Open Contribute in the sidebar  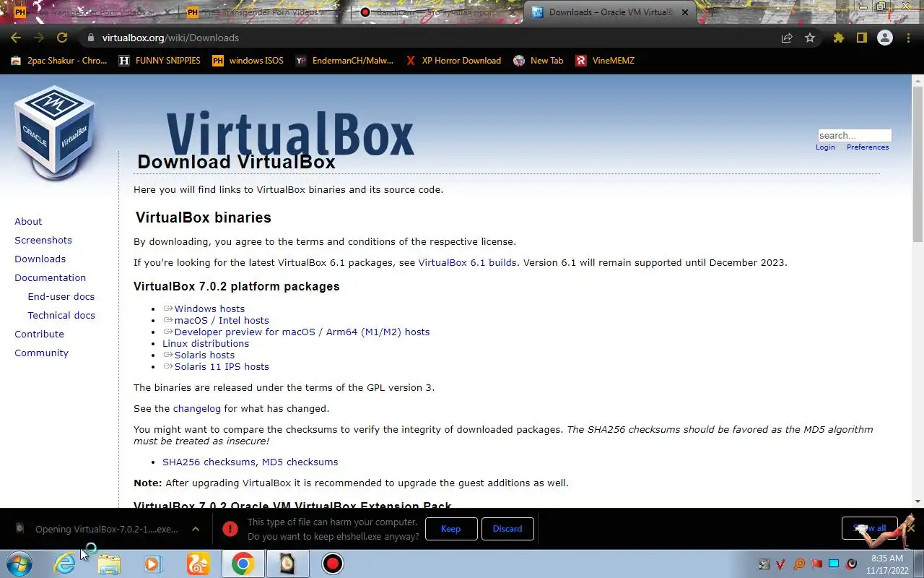point(39,334)
